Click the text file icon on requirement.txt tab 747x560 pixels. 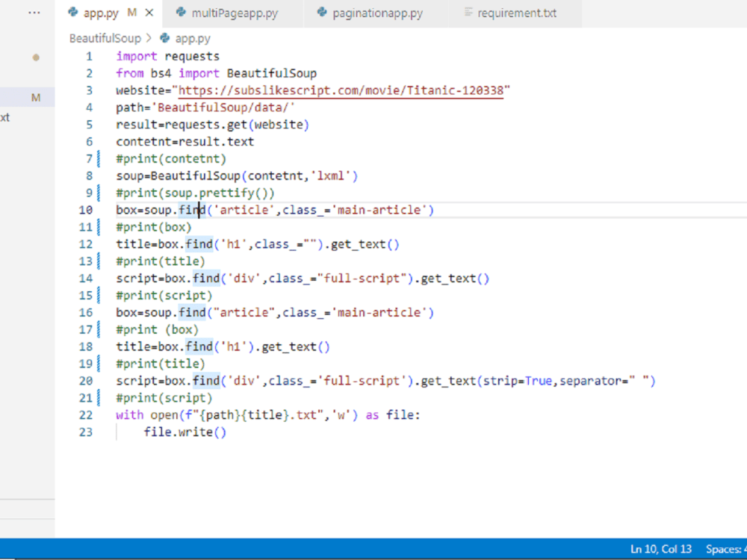pyautogui.click(x=468, y=13)
